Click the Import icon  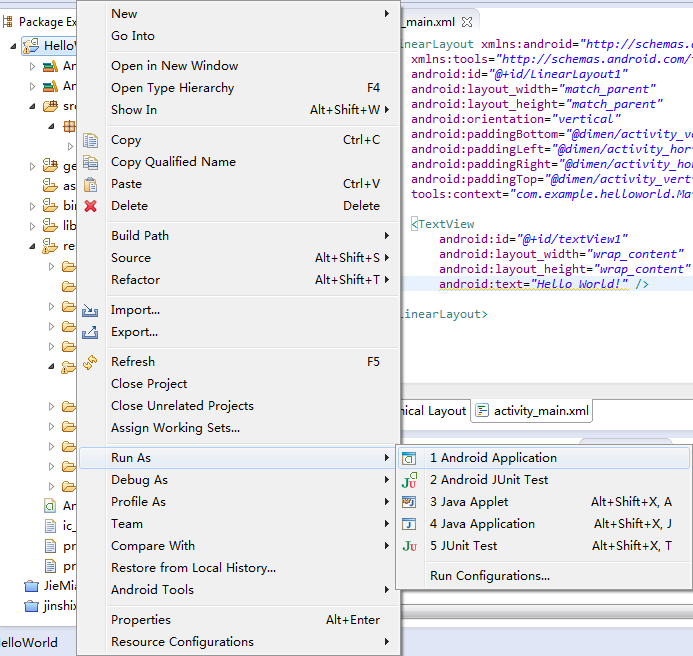pos(90,310)
